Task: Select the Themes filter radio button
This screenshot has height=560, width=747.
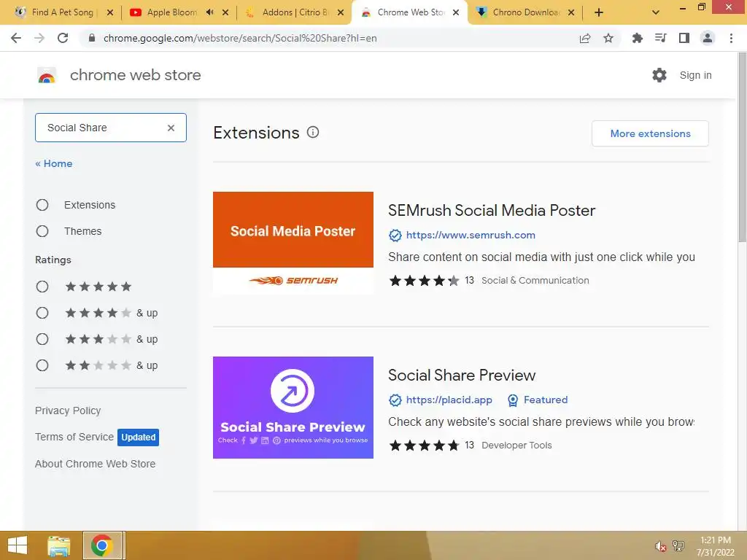Action: 42,231
